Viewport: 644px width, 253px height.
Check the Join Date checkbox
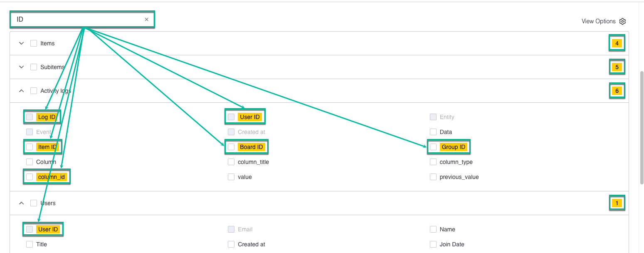433,244
